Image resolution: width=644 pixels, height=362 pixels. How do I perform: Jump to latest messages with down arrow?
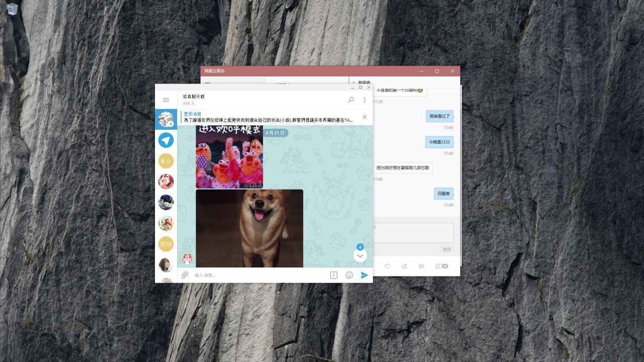(x=360, y=255)
